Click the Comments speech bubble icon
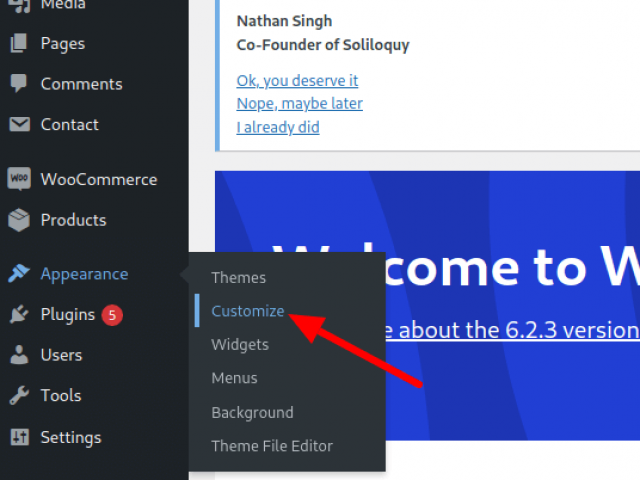 tap(19, 84)
